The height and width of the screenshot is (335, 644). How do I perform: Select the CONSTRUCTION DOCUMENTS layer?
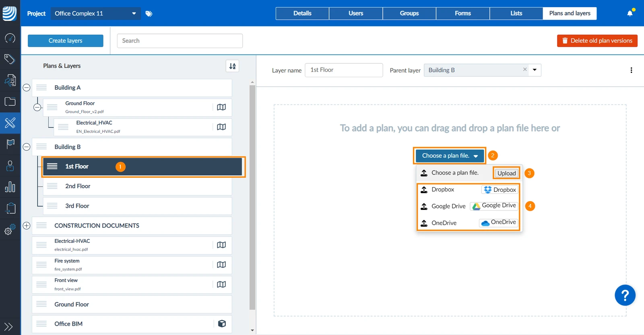132,226
